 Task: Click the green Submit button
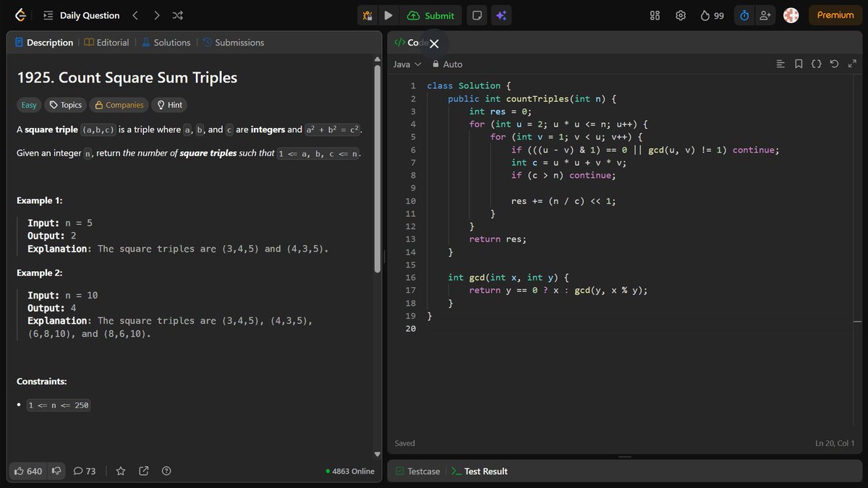pyautogui.click(x=431, y=14)
